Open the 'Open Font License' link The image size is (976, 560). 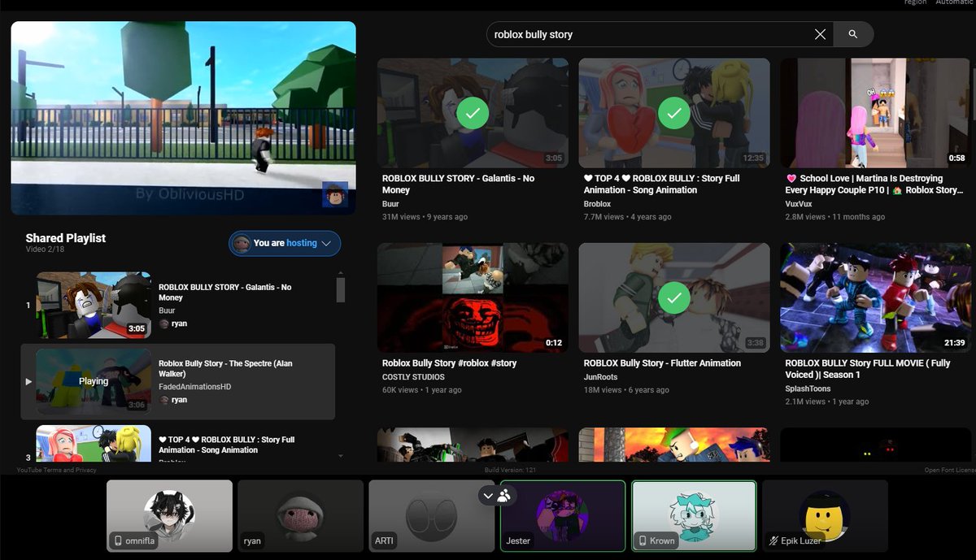[949, 470]
